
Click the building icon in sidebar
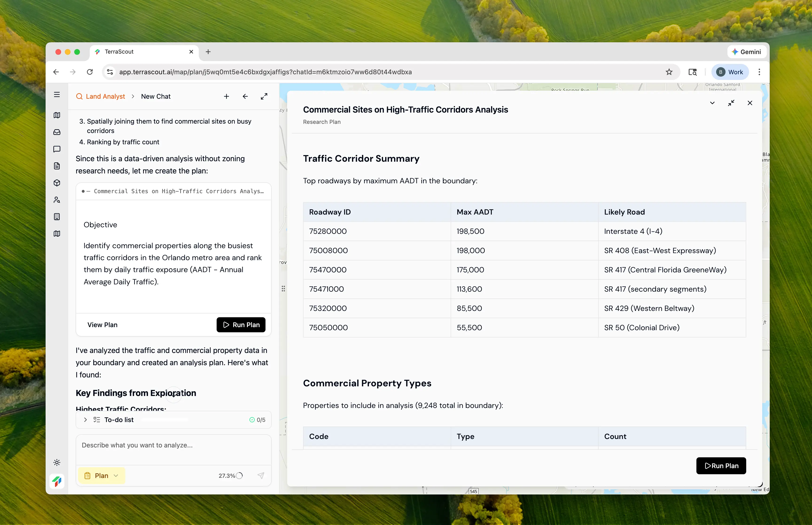[57, 217]
